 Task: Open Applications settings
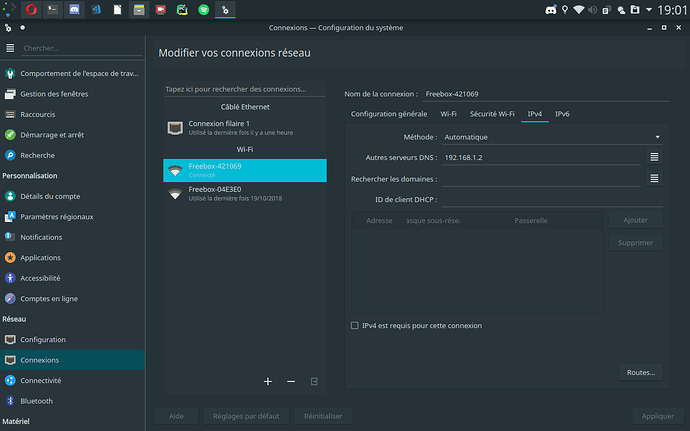[73, 258]
